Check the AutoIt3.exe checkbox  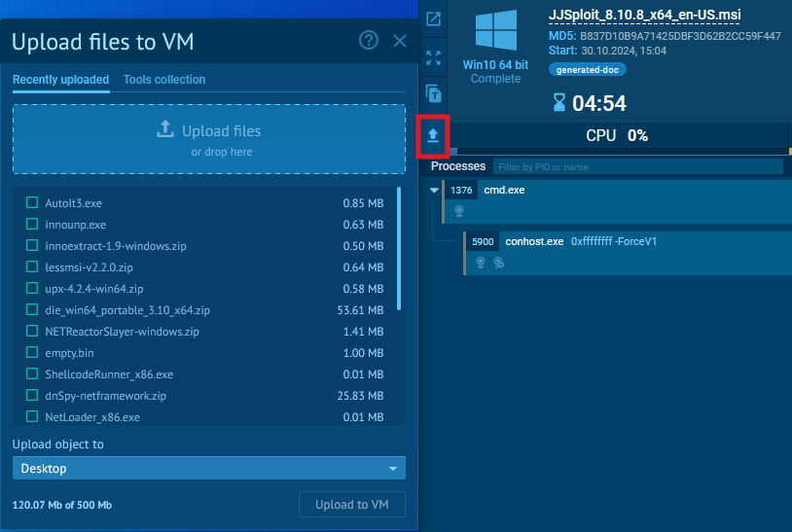click(32, 203)
